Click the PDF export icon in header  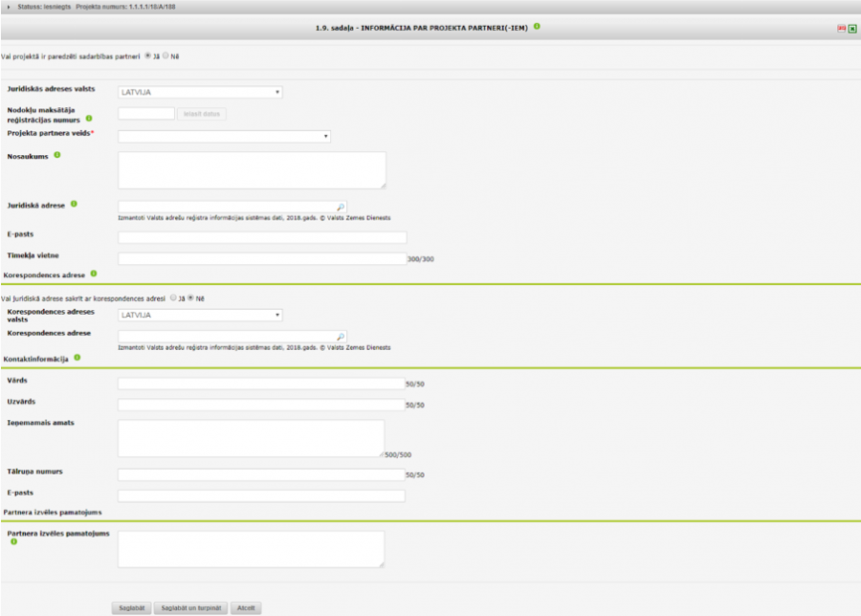841,29
